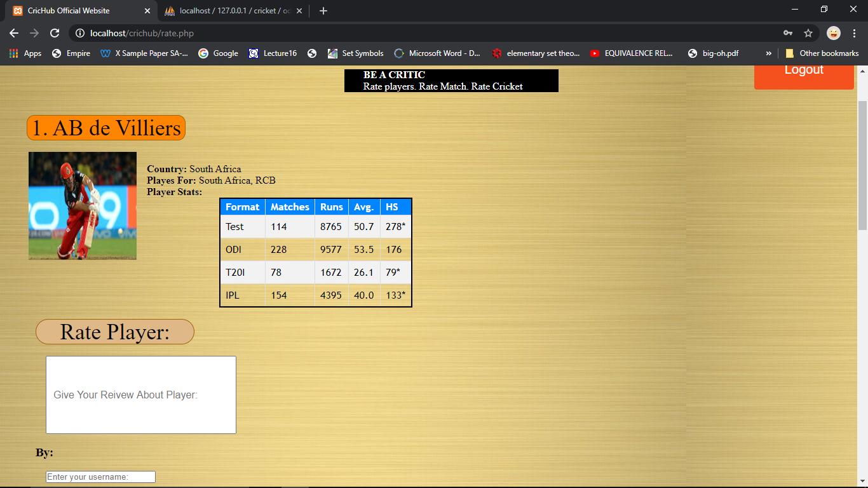
Task: Switch to the CricHub Official Website tab
Action: 79,11
